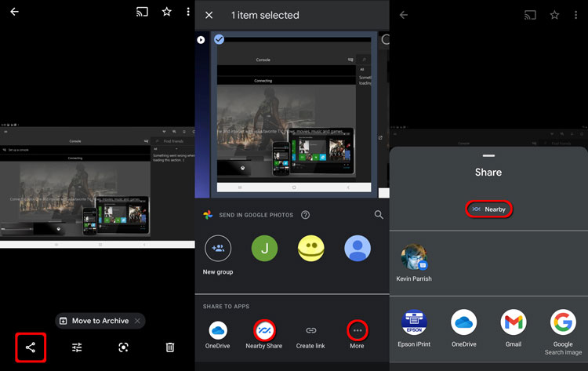
Task: Favorite the photo with star in left viewer
Action: coord(166,12)
